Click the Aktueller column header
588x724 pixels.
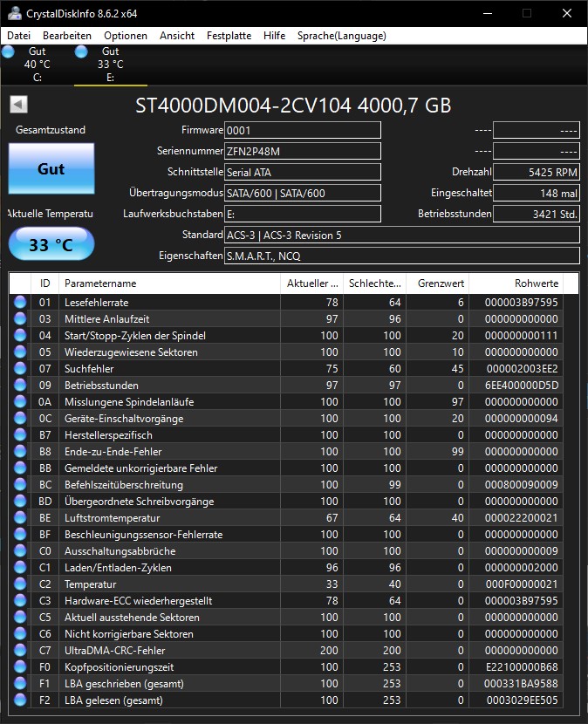[x=311, y=283]
